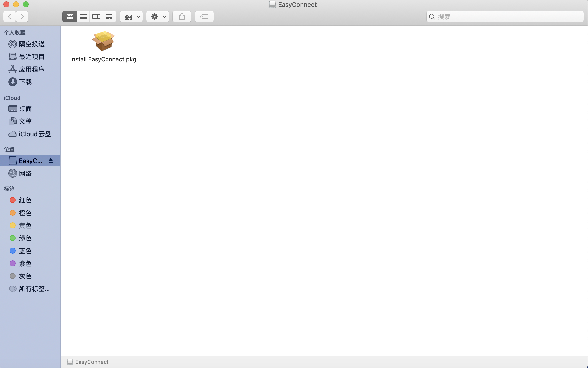Open Downloads (下载) folder in sidebar
Image resolution: width=588 pixels, height=368 pixels.
pos(25,82)
